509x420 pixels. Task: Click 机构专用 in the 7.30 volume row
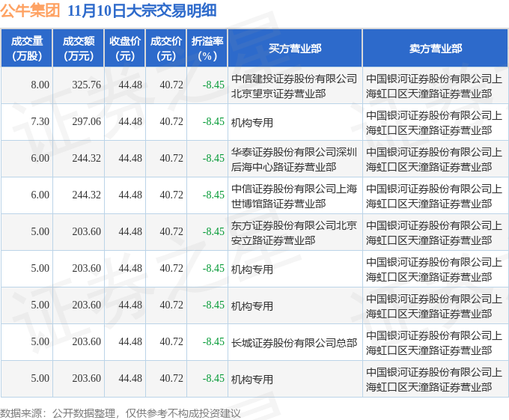pos(252,122)
